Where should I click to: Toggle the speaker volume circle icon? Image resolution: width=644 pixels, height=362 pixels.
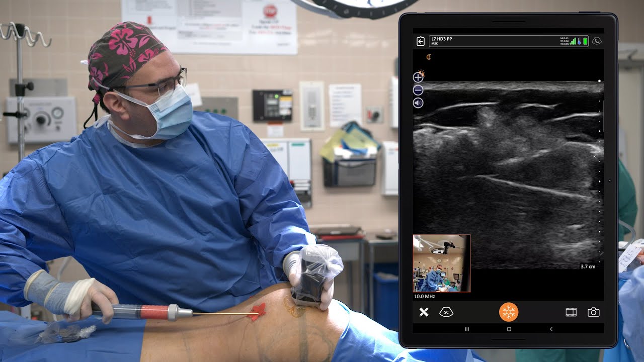418,103
